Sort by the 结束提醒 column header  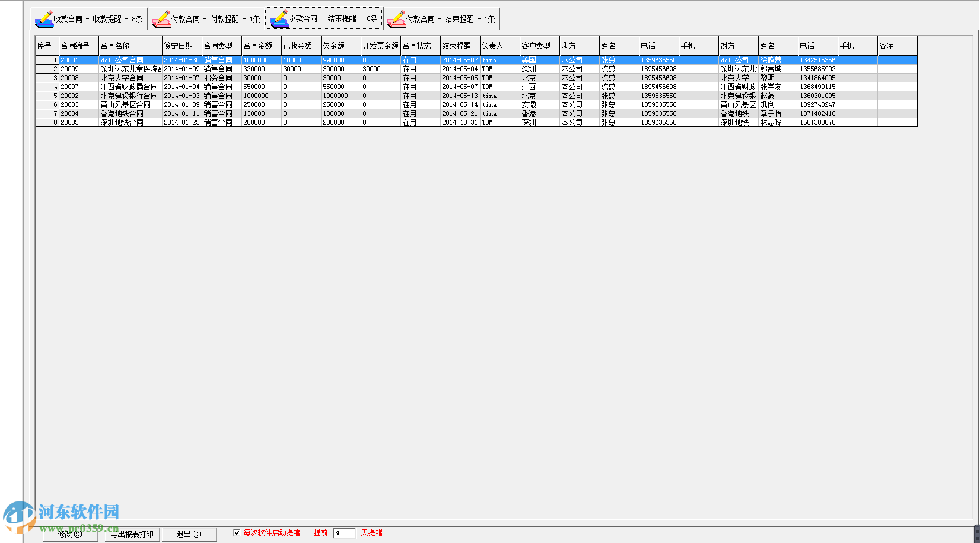(460, 46)
